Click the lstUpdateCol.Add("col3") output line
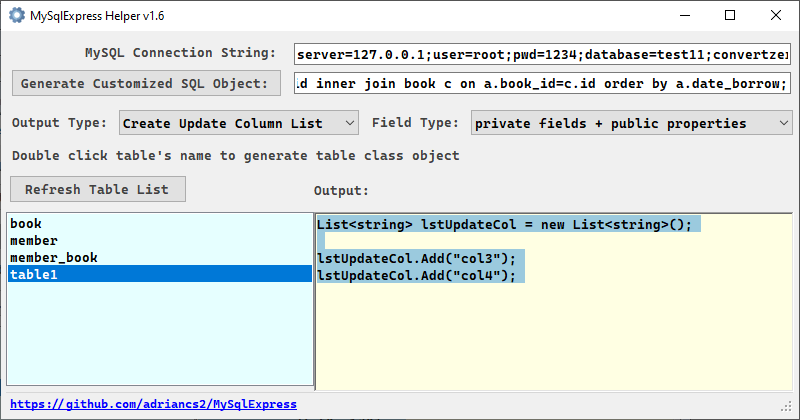The image size is (800, 420). [416, 258]
